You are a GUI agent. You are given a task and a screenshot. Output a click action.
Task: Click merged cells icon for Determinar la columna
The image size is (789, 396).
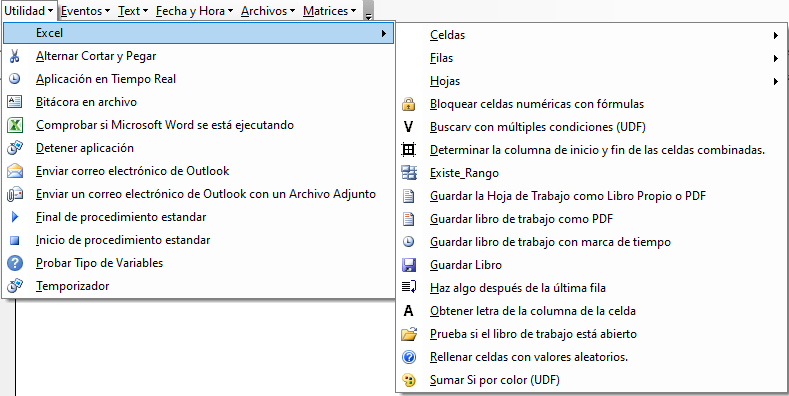coord(409,150)
